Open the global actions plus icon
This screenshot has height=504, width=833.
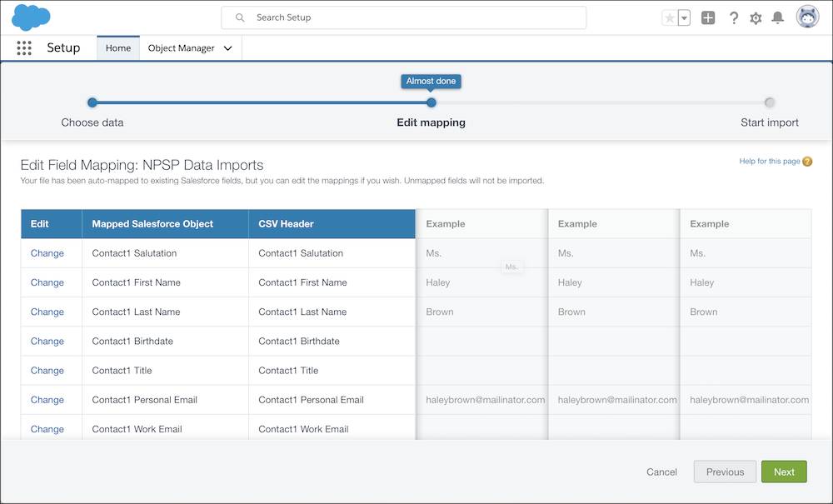tap(708, 17)
